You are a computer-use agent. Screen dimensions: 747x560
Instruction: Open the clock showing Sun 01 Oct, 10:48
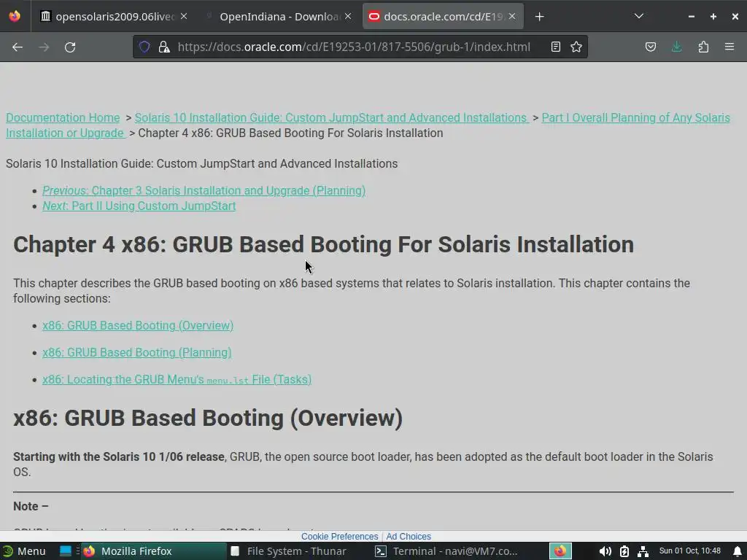(690, 551)
